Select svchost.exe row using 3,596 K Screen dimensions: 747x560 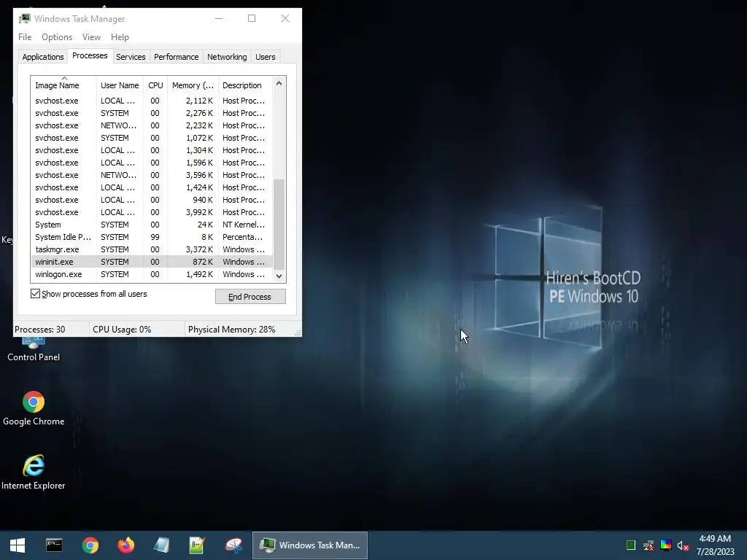pyautogui.click(x=152, y=175)
